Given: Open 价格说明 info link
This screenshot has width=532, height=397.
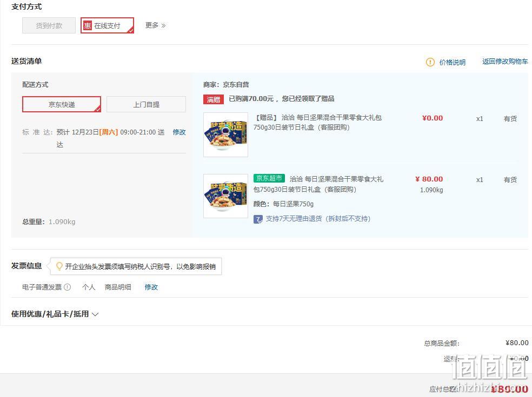Looking at the screenshot, I should (x=453, y=62).
